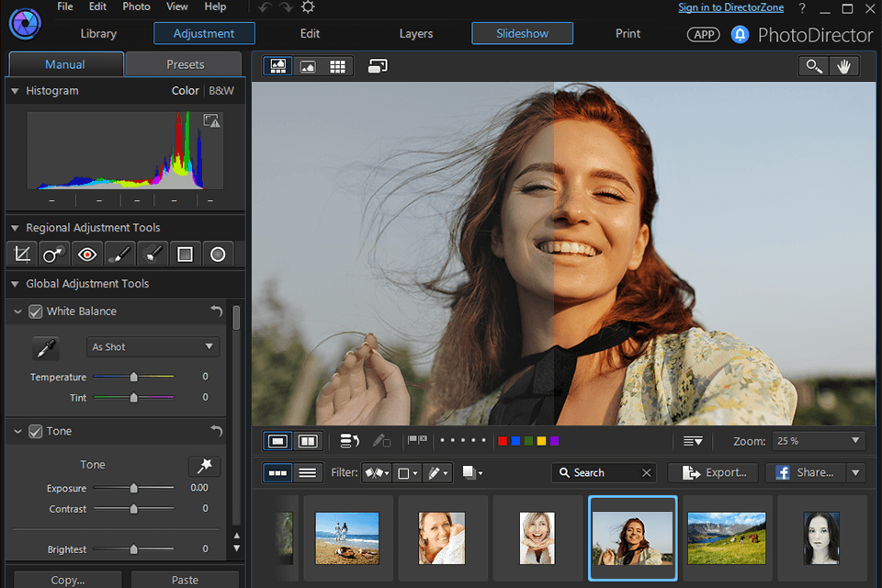Click the Exposure slider handle
The image size is (882, 588).
click(x=134, y=489)
